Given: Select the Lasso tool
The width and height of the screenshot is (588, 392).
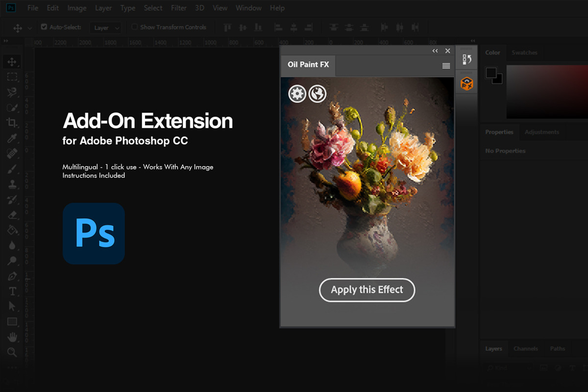Looking at the screenshot, I should [12, 92].
